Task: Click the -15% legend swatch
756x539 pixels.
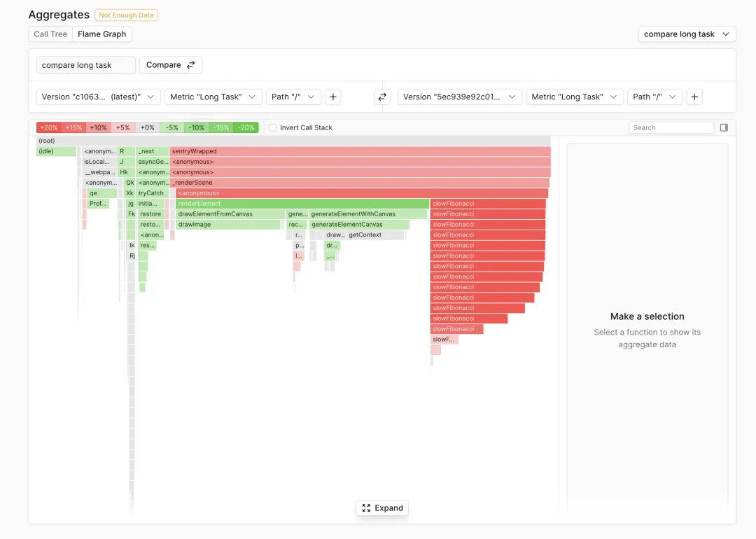Action: click(221, 127)
